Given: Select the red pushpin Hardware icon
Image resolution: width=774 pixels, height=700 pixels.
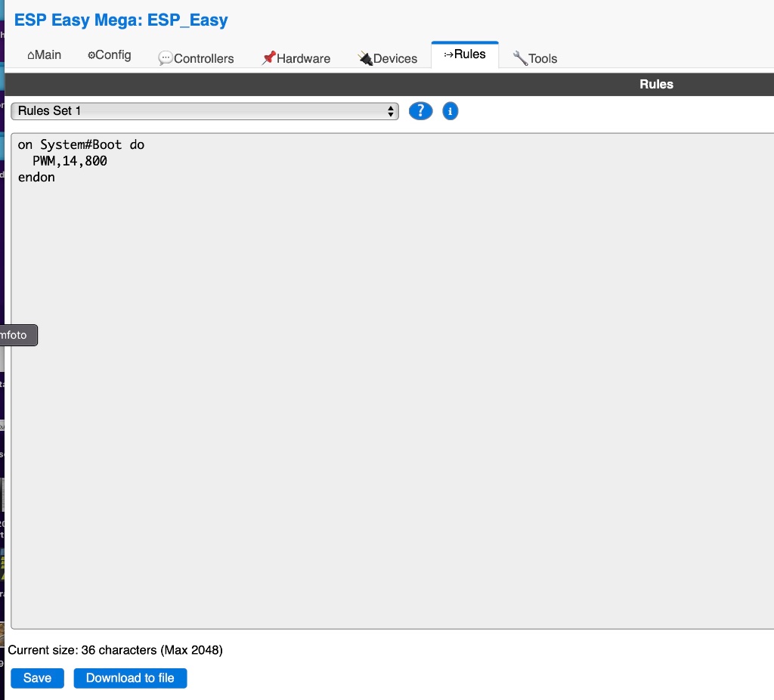Looking at the screenshot, I should (268, 58).
